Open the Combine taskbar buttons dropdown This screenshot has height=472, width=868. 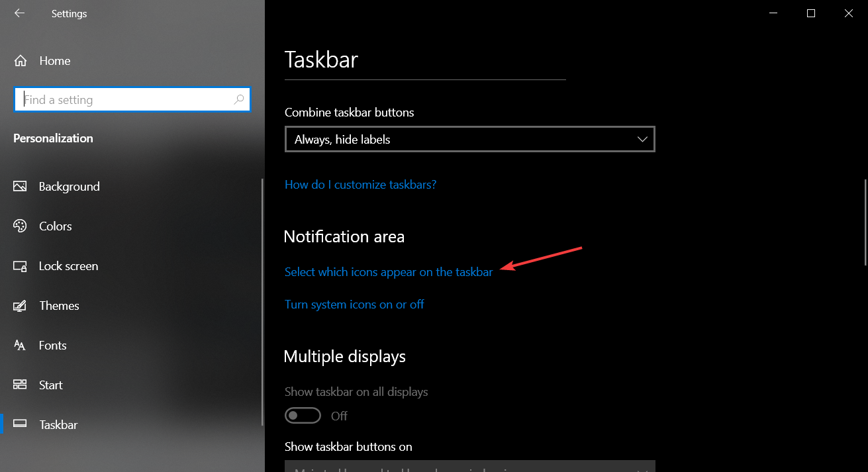pos(470,140)
